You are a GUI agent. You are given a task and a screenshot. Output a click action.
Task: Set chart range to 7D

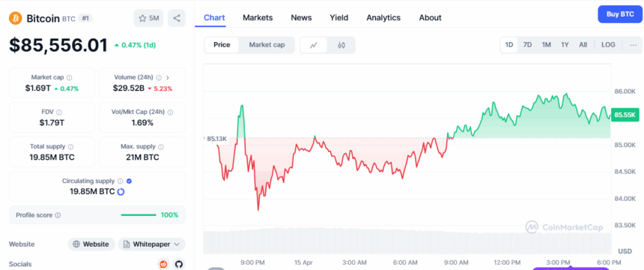point(527,45)
